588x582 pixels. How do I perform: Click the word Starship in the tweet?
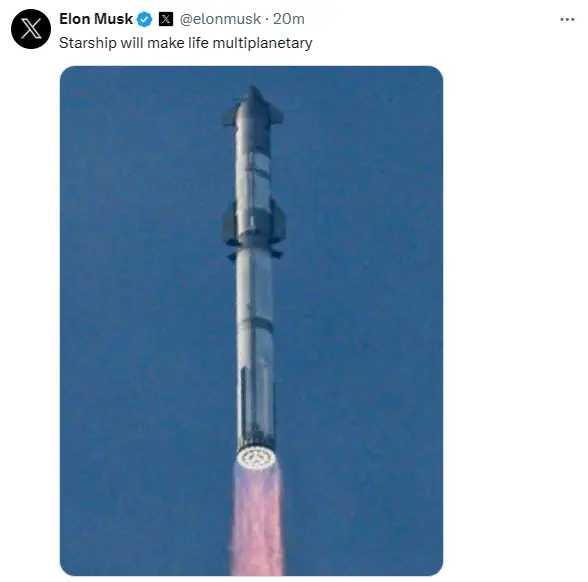point(88,43)
